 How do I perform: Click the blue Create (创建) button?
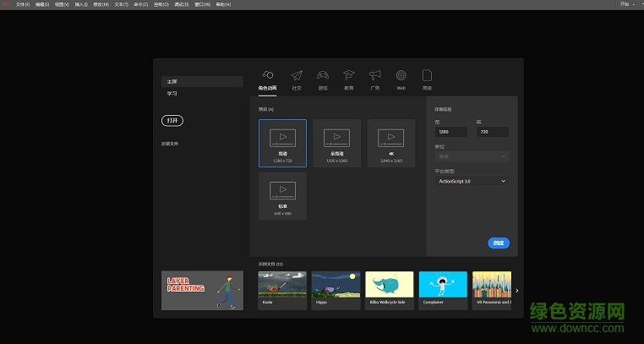499,243
